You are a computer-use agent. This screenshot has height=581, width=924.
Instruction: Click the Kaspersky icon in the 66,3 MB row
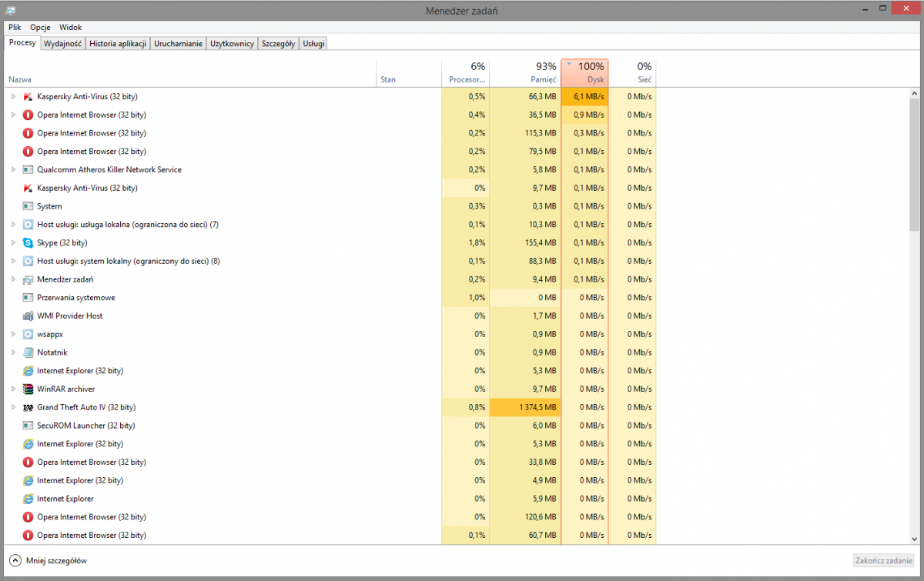[28, 96]
